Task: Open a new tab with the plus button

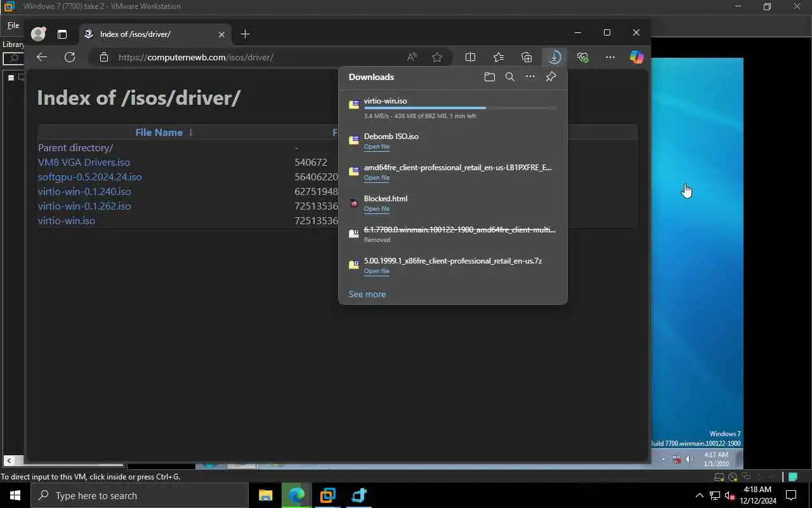Action: click(246, 34)
